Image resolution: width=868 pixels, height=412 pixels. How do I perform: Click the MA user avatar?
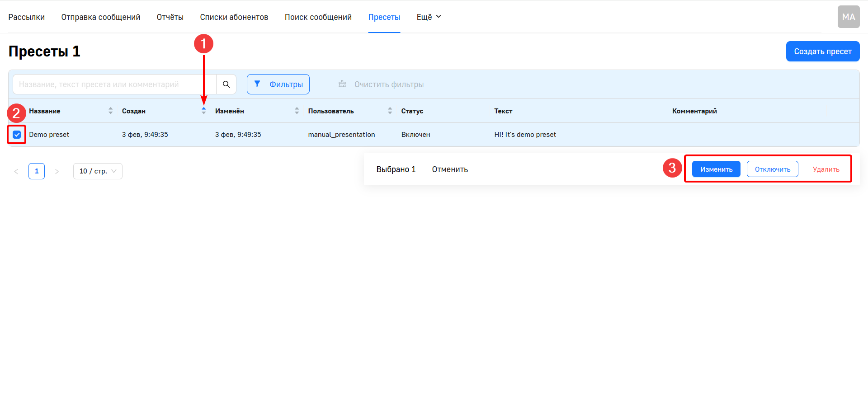tap(848, 17)
